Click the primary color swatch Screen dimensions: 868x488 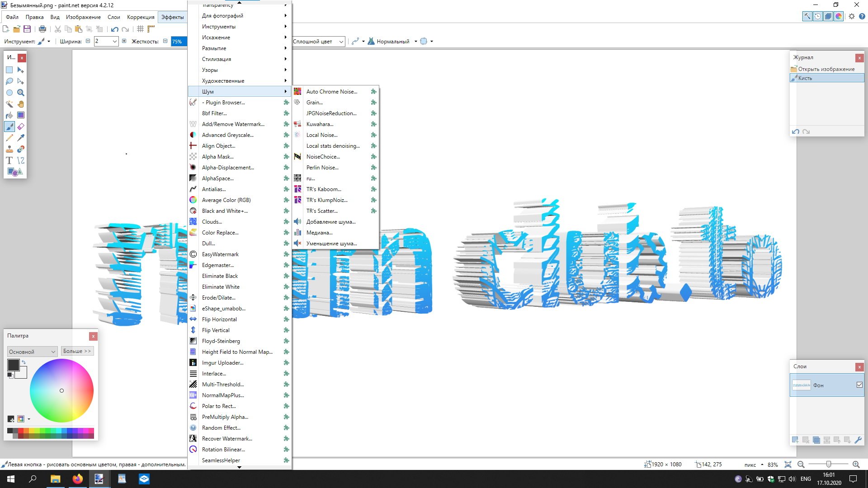[x=13, y=365]
